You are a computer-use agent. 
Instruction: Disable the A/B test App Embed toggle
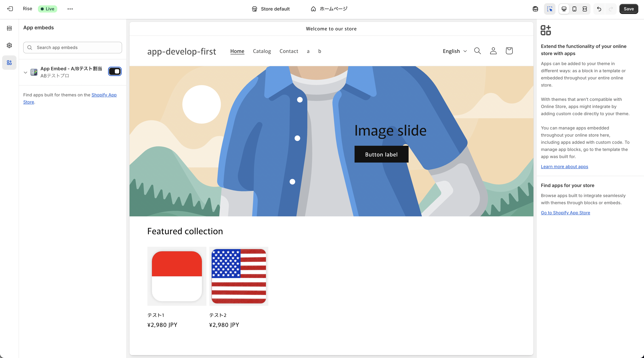[115, 72]
